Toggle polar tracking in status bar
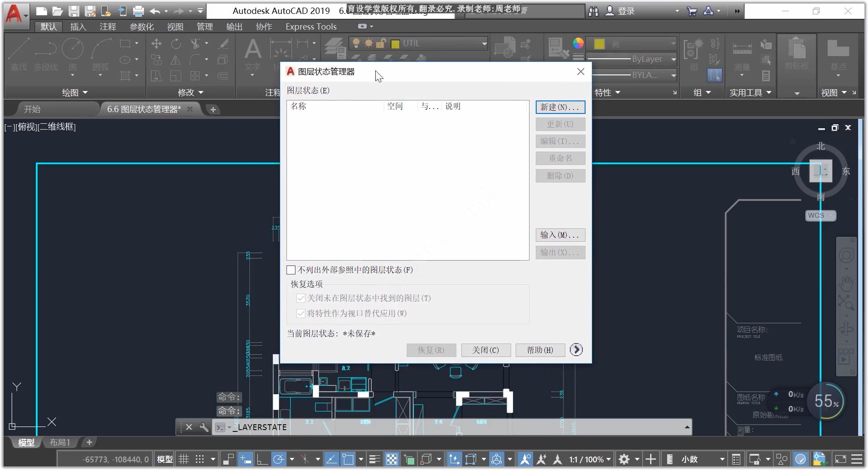 pyautogui.click(x=278, y=459)
